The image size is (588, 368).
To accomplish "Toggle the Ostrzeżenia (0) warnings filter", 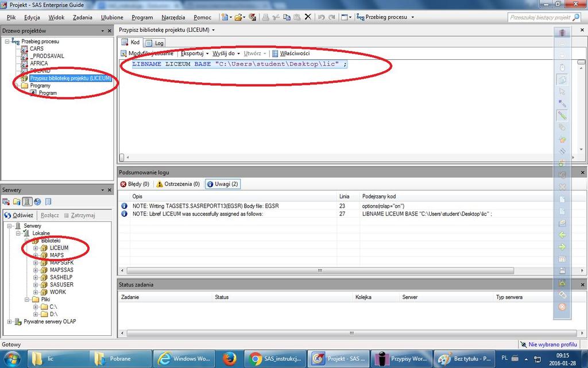I will click(x=178, y=184).
